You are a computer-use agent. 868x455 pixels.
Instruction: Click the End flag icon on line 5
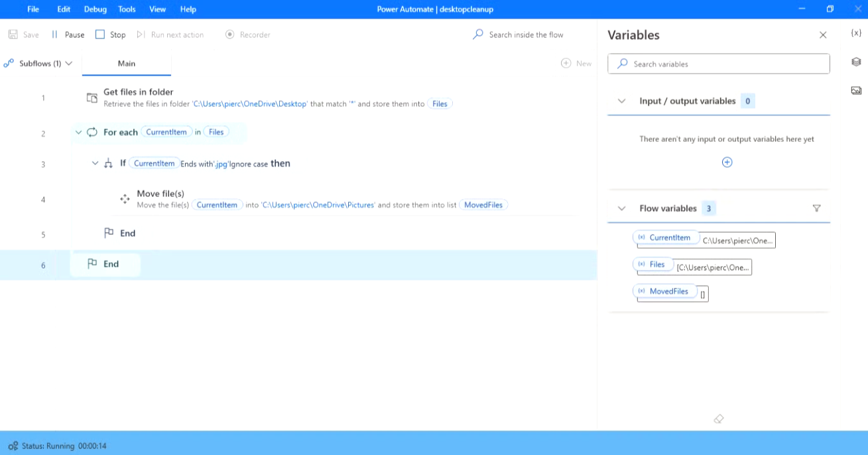click(x=109, y=233)
